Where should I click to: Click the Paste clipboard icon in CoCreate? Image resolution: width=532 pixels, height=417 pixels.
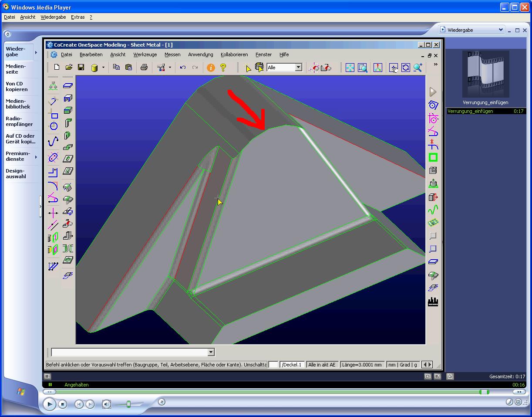(x=128, y=67)
